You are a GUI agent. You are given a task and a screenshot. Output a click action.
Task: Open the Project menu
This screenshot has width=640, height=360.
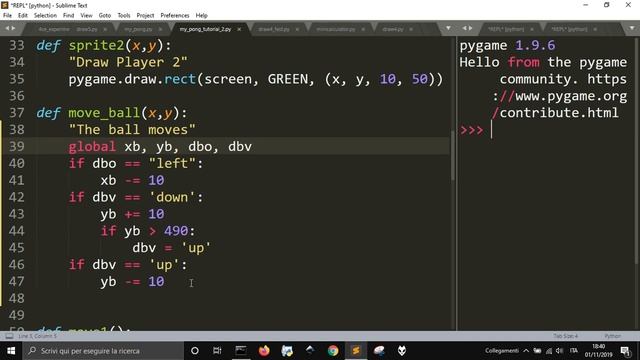point(145,16)
